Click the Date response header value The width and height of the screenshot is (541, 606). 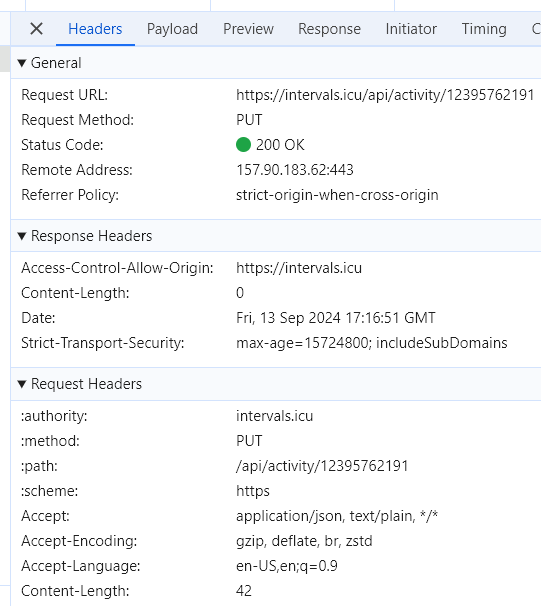[336, 318]
